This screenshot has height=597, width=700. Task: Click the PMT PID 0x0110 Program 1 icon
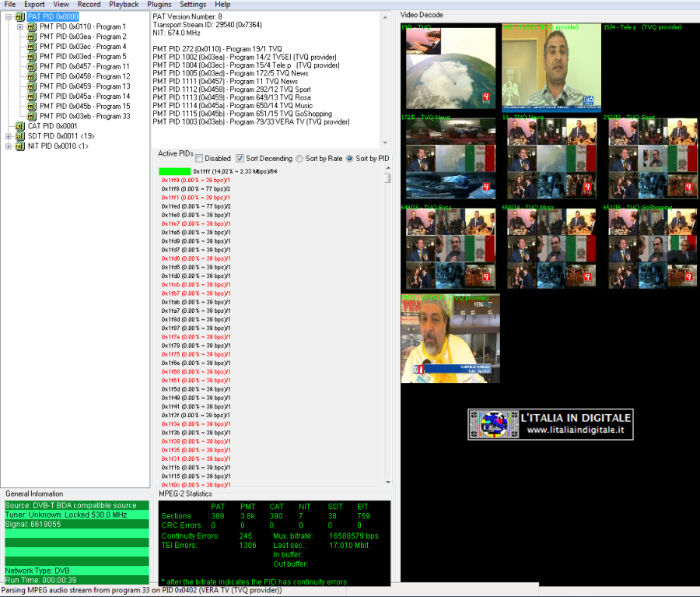pyautogui.click(x=31, y=26)
